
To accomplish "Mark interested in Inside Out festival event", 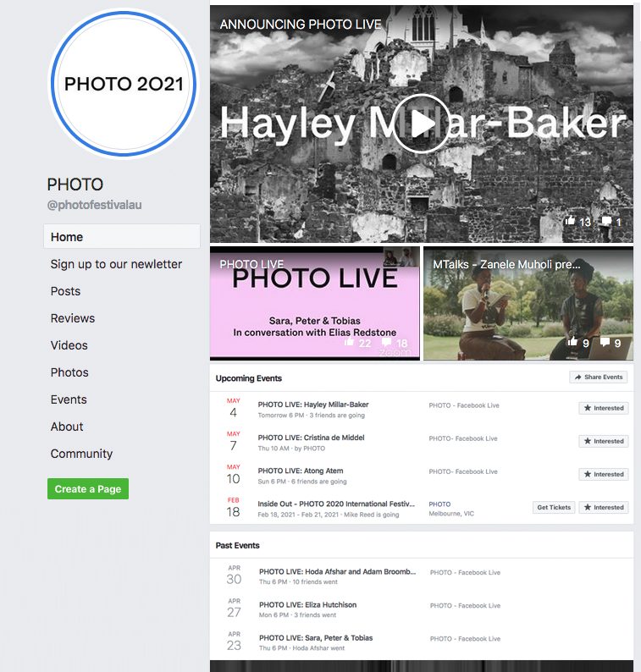I will (604, 508).
